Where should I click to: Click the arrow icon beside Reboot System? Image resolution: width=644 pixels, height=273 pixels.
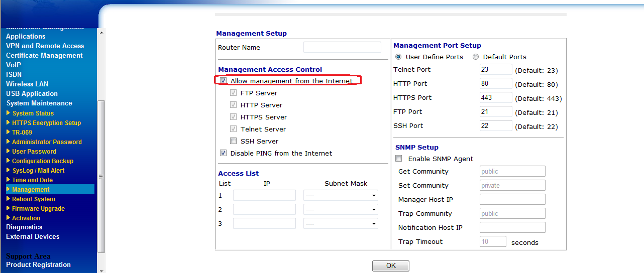(x=8, y=199)
